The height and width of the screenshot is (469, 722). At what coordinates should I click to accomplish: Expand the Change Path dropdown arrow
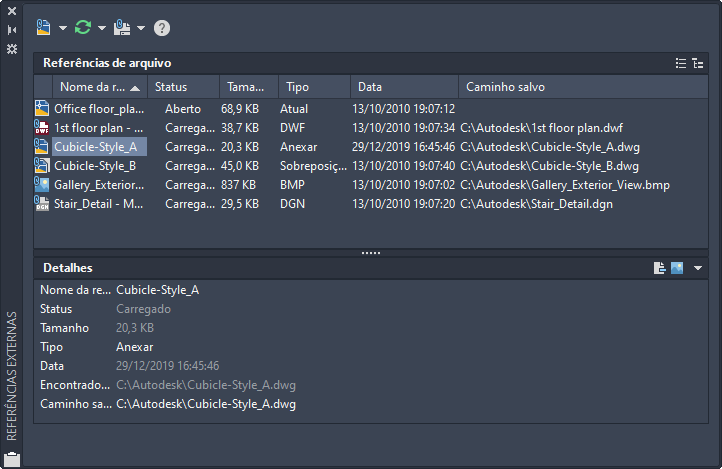coord(141,28)
